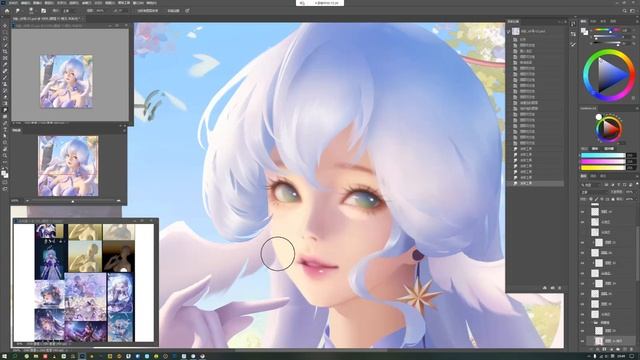The width and height of the screenshot is (640, 360).
Task: Click the top collapsed panel icon beside History
Action: (573, 24)
